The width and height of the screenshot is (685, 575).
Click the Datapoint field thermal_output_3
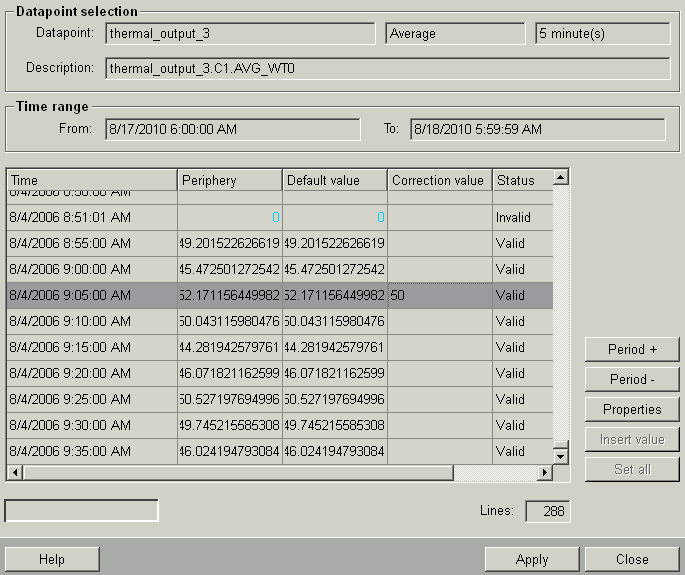coord(240,34)
